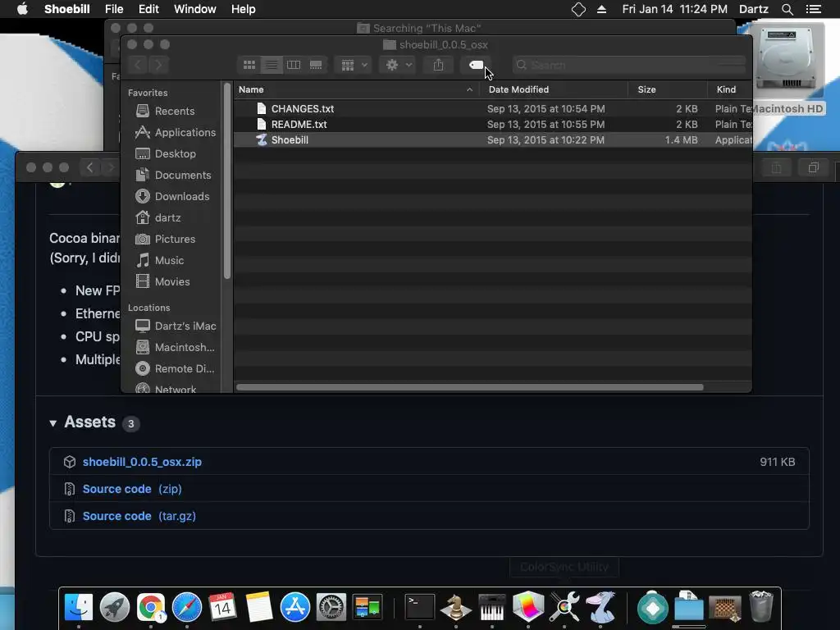
Task: Download Source code (tar.gz)
Action: click(139, 516)
